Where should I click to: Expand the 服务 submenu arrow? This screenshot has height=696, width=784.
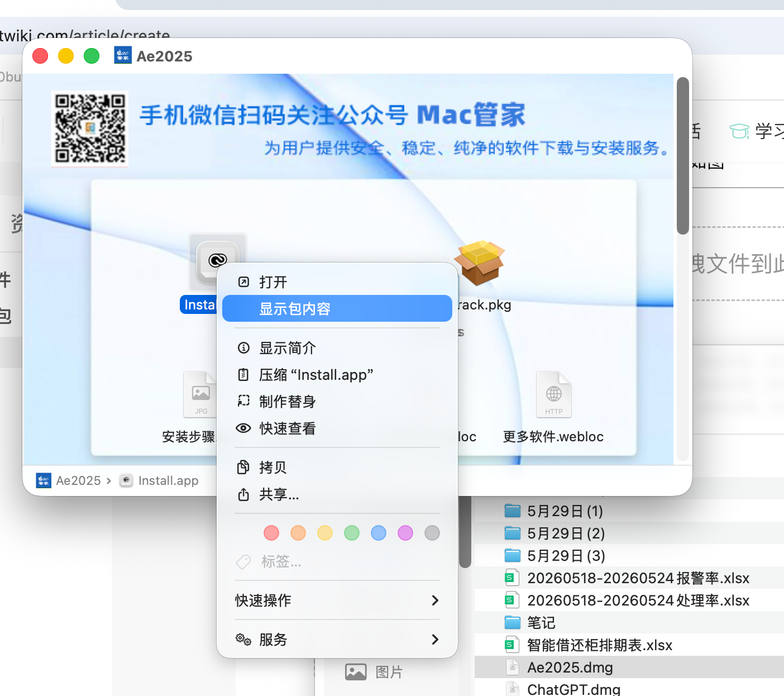(435, 640)
